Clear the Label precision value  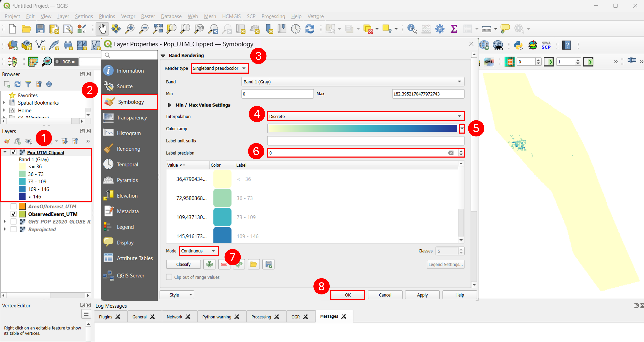(x=450, y=153)
